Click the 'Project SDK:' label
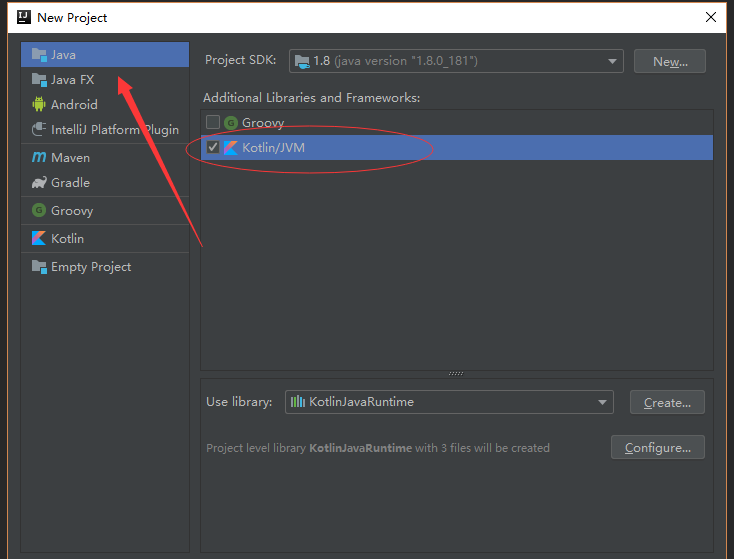Viewport: 734px width, 559px height. [x=241, y=60]
